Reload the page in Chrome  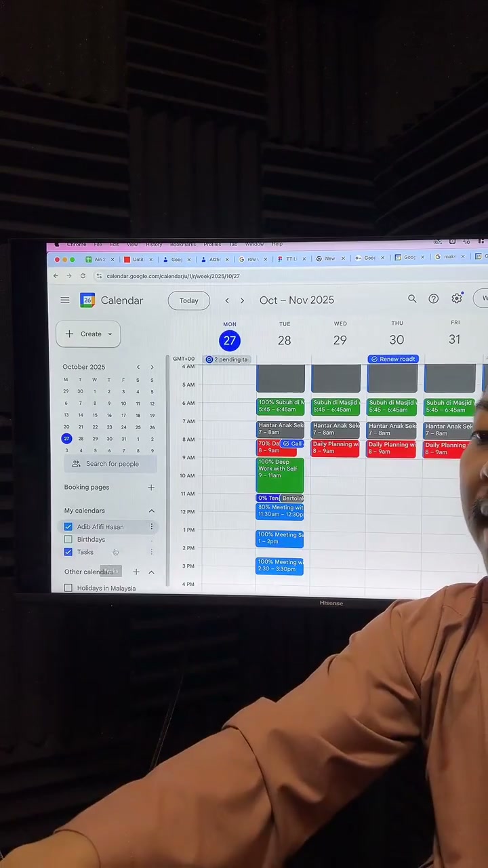click(x=83, y=276)
